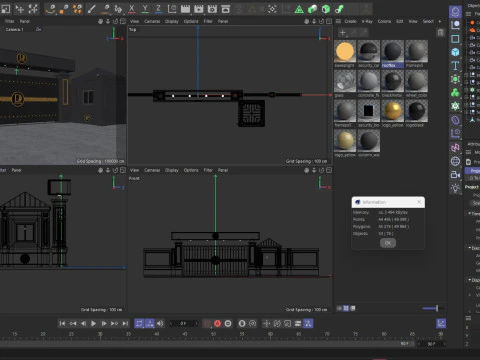Screen dimensions: 480x360
Task: Click the green star effector icon
Action: 455,106
